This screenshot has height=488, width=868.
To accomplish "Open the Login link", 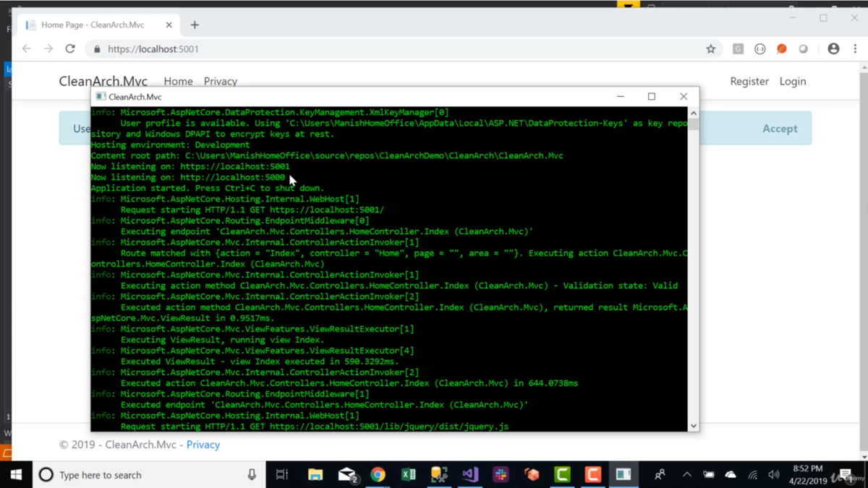I will 793,81.
